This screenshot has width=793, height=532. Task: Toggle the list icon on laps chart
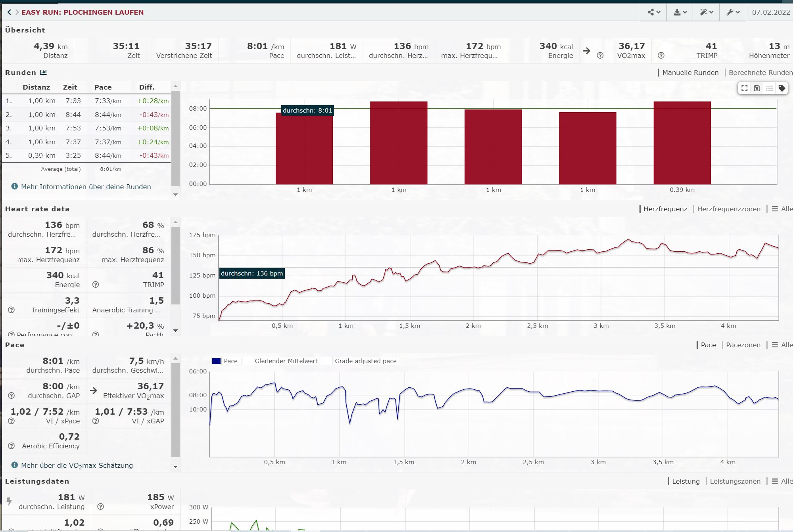pyautogui.click(x=769, y=88)
